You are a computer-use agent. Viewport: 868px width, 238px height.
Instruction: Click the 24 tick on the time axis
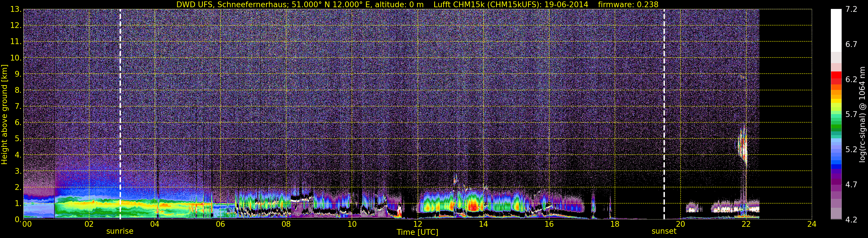pyautogui.click(x=812, y=224)
